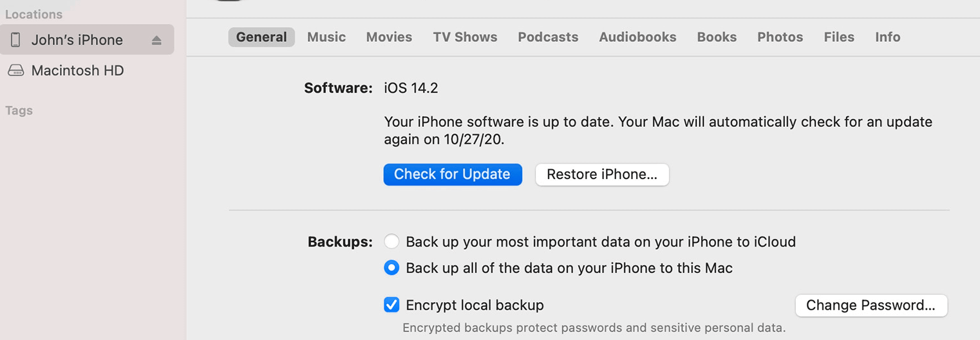This screenshot has height=340, width=980.
Task: Select iCloud backup radio option
Action: [x=391, y=242]
